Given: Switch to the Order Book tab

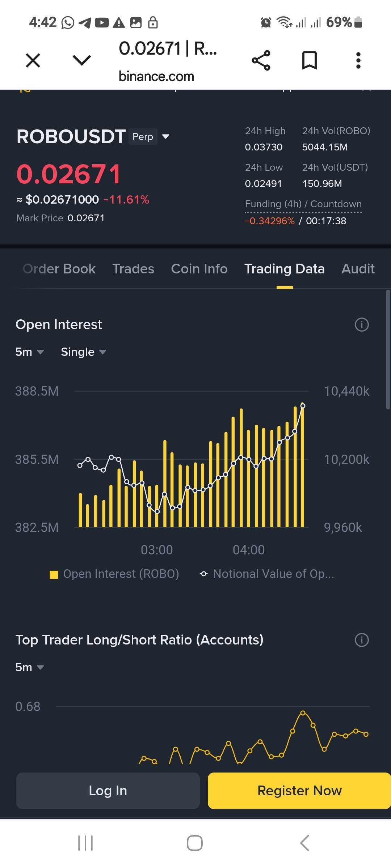Looking at the screenshot, I should coord(59,269).
